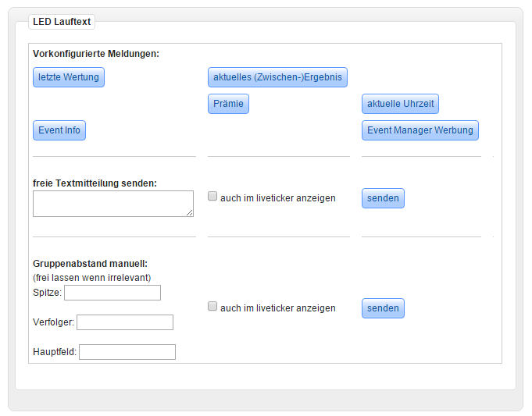
Task: Show 'aktuelle Uhrzeit' on the LED ticker
Action: click(x=400, y=104)
